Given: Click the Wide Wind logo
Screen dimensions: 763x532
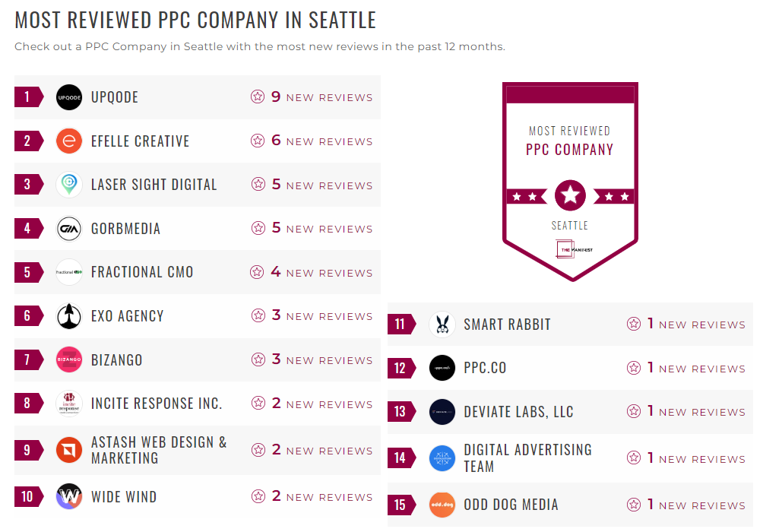Looking at the screenshot, I should (x=68, y=496).
